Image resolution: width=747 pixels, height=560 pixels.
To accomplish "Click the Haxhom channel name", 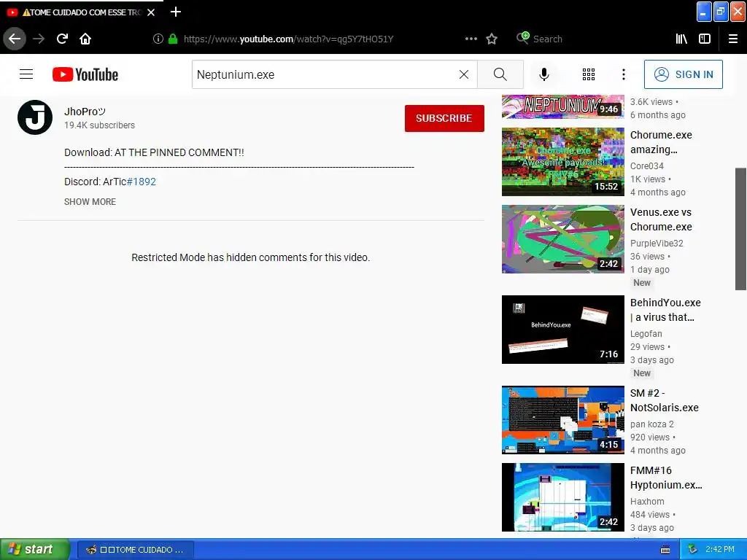I will [x=646, y=501].
